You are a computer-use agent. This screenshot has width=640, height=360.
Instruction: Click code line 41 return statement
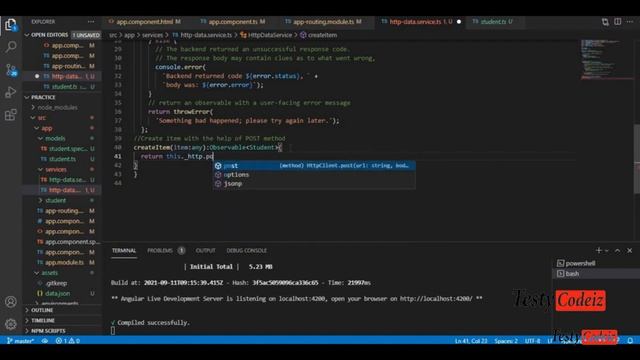click(177, 156)
